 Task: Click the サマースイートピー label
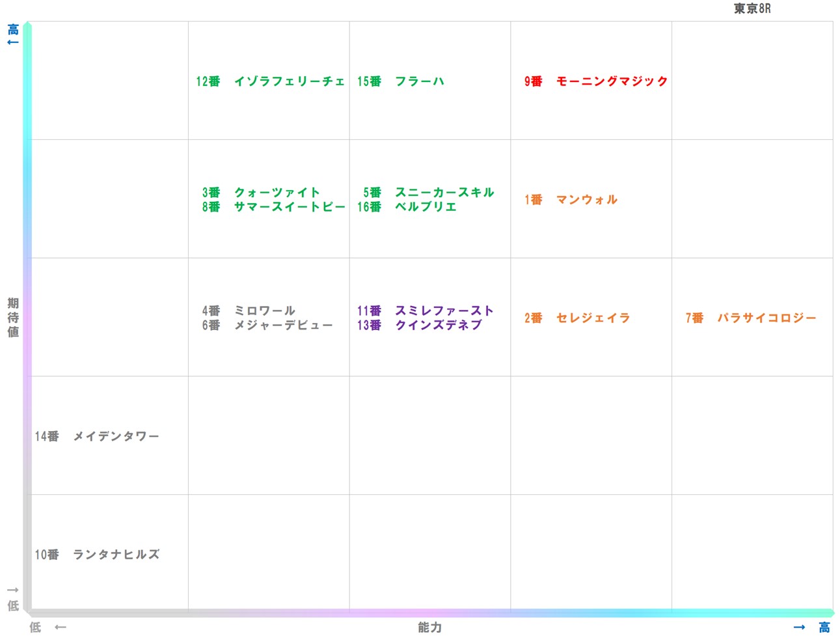point(290,206)
